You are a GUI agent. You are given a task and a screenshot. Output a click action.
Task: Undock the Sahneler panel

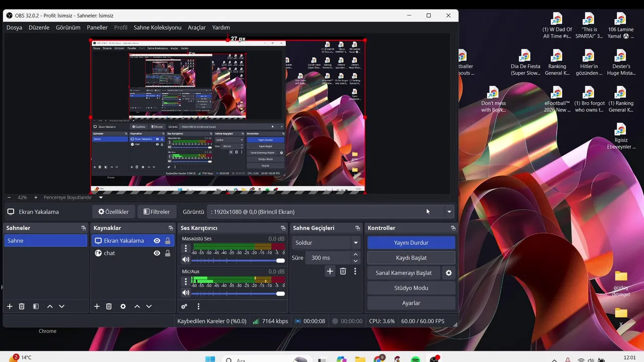tap(84, 228)
